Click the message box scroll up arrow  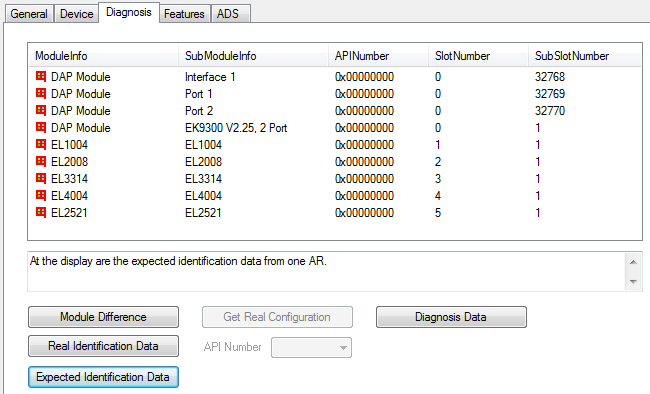(633, 262)
